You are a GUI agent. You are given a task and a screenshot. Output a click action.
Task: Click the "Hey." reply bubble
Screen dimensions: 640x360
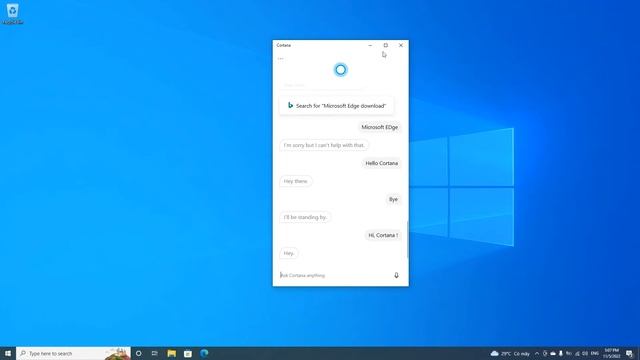[x=289, y=253]
